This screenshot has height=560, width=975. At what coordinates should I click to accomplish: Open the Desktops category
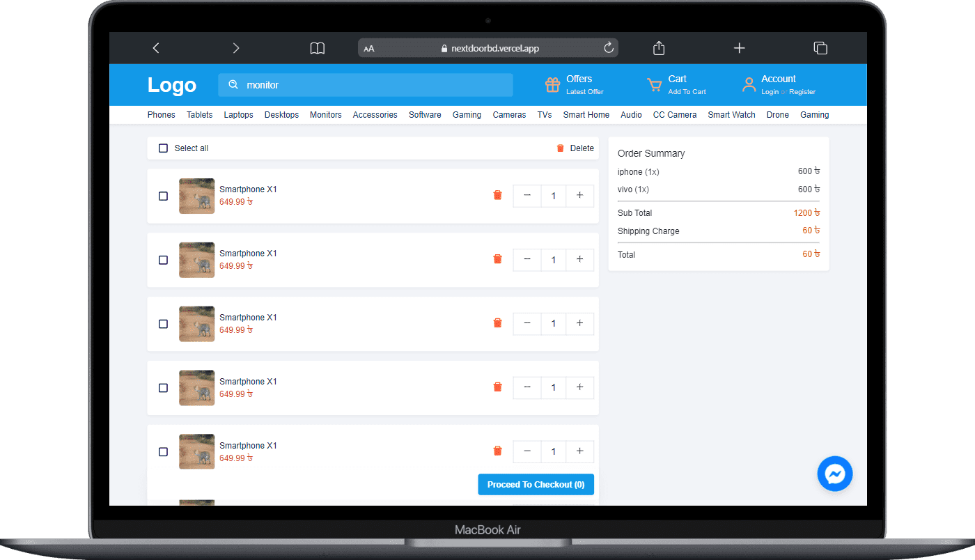point(281,115)
